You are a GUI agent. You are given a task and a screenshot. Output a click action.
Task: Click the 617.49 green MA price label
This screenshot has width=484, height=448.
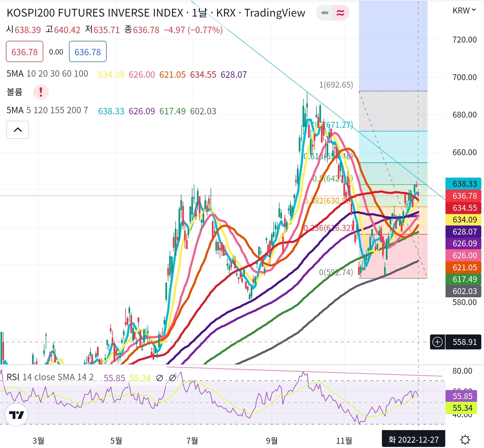pyautogui.click(x=463, y=279)
